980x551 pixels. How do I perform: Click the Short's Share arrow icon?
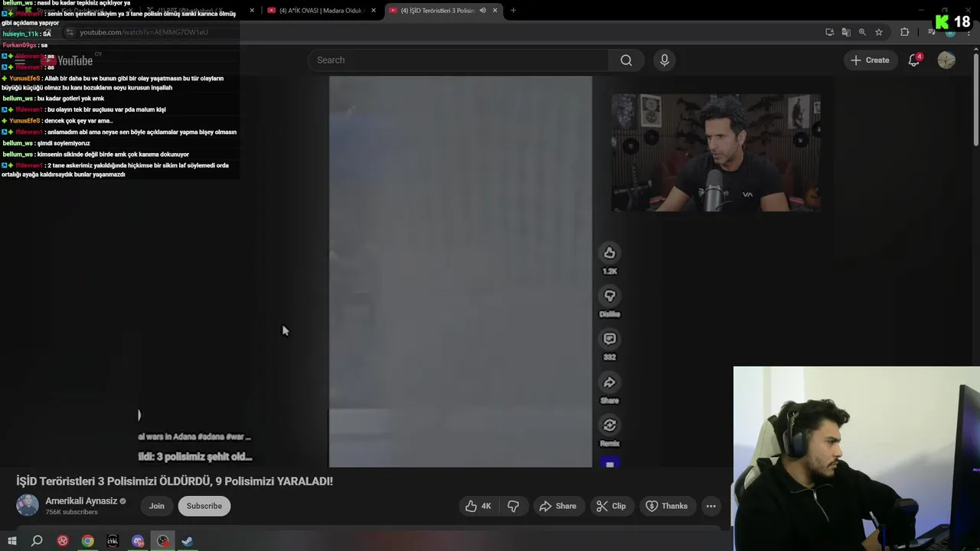pos(609,382)
